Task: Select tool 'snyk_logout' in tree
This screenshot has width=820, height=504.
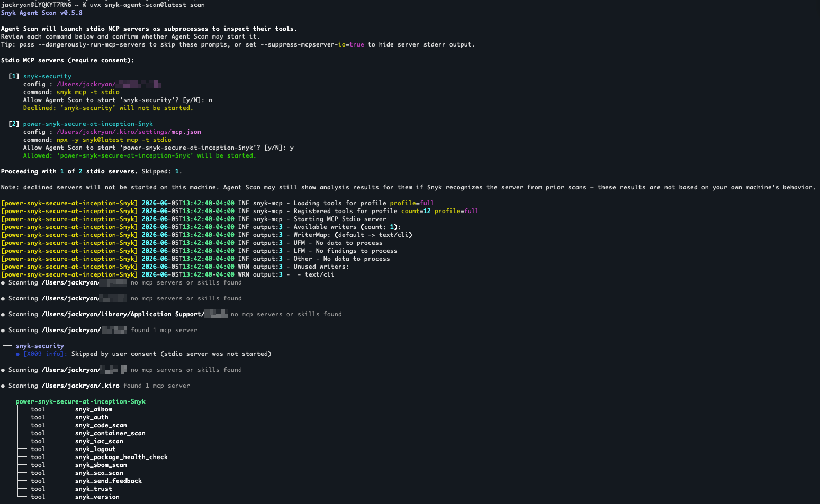Action: tap(95, 449)
